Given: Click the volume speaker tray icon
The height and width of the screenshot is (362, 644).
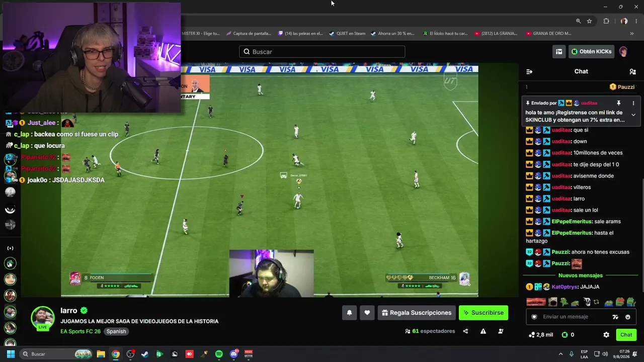Looking at the screenshot, I should point(605,354).
